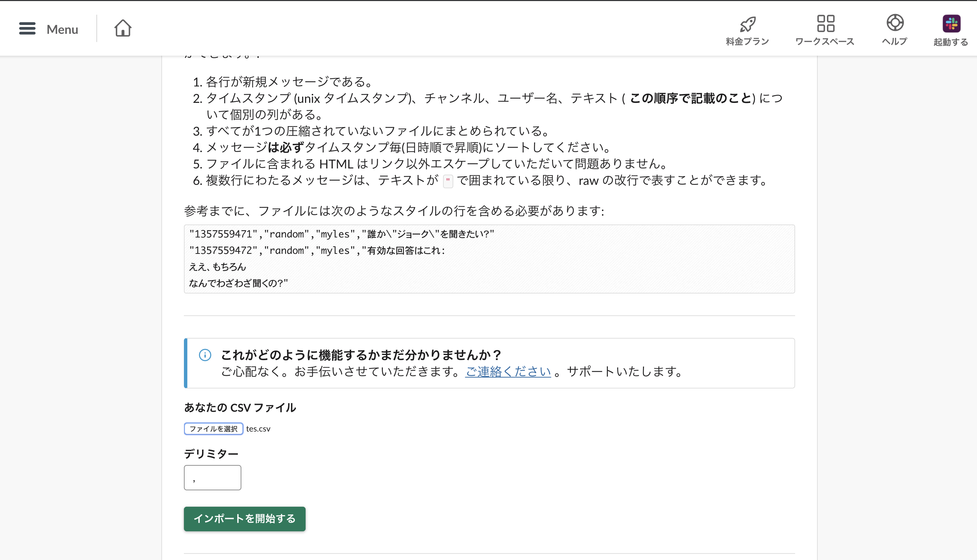Open the ご連絡ください support link
The image size is (977, 560).
507,371
